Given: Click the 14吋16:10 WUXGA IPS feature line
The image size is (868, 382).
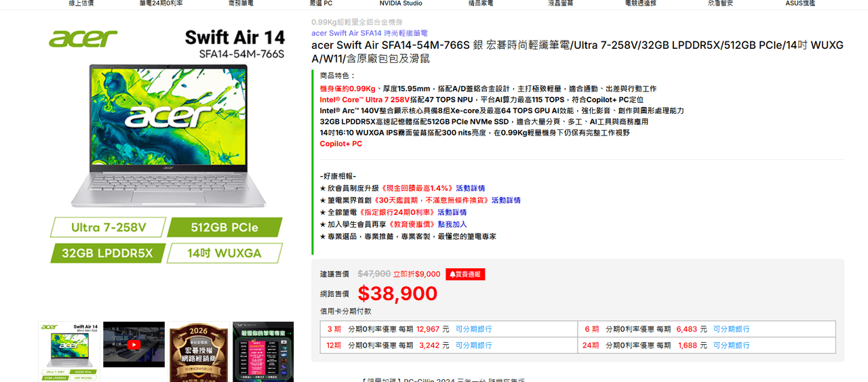Looking at the screenshot, I should [475, 133].
